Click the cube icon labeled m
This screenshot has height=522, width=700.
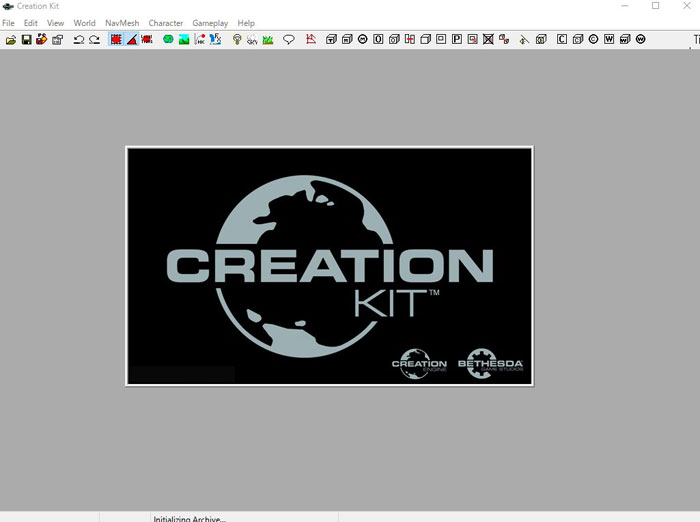coord(347,40)
